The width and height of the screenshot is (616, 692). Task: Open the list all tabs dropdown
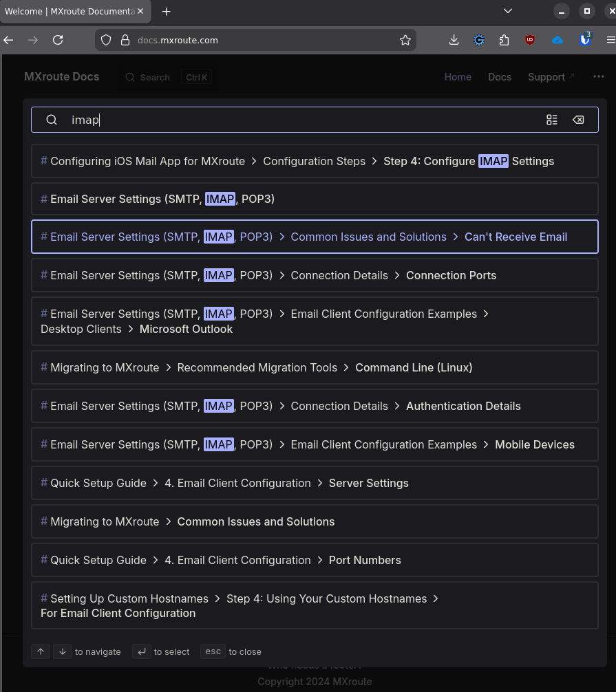tap(508, 11)
